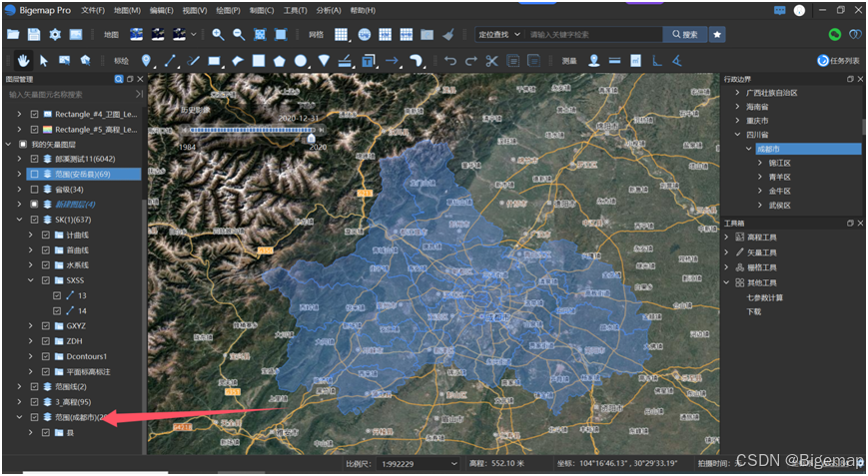Select the sector fan drawing tool
The height and width of the screenshot is (476, 868).
coord(324,60)
